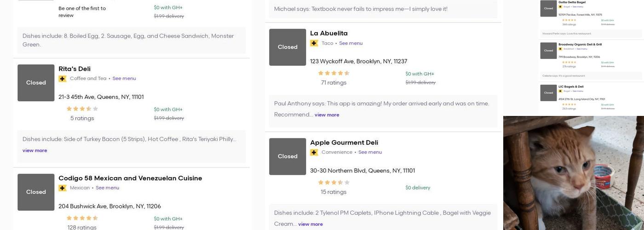Select Broadway Organic Deli & Grill in small preview
Image resolution: width=644 pixels, height=230 pixels.
pos(580,45)
